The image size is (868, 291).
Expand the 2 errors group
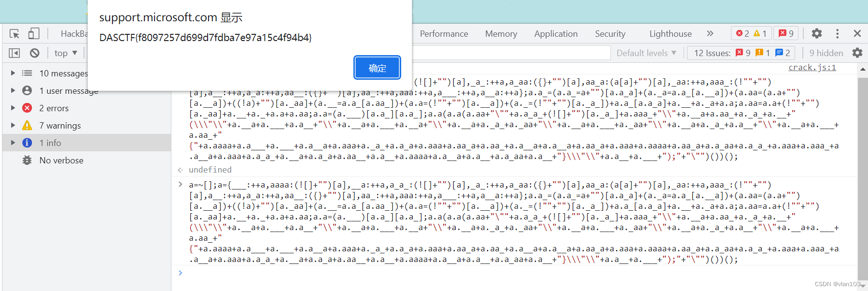coord(13,108)
